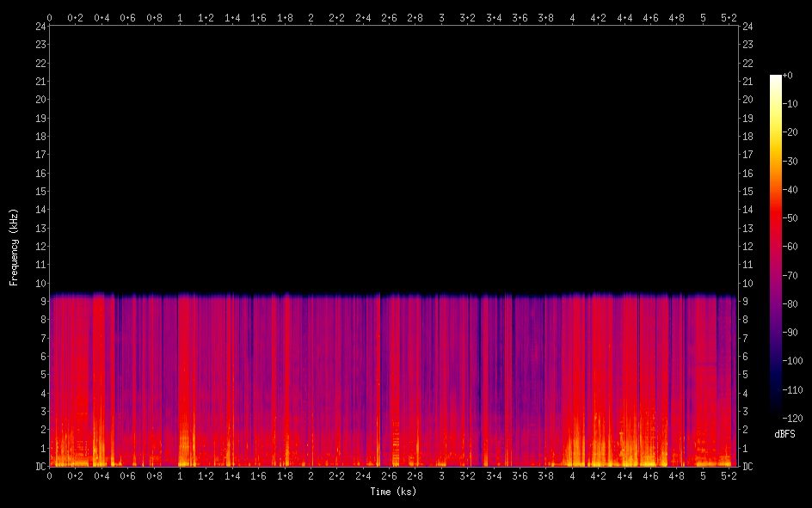Image resolution: width=812 pixels, height=508 pixels.
Task: Click the DC label on the right frequency axis
Action: pos(747,467)
